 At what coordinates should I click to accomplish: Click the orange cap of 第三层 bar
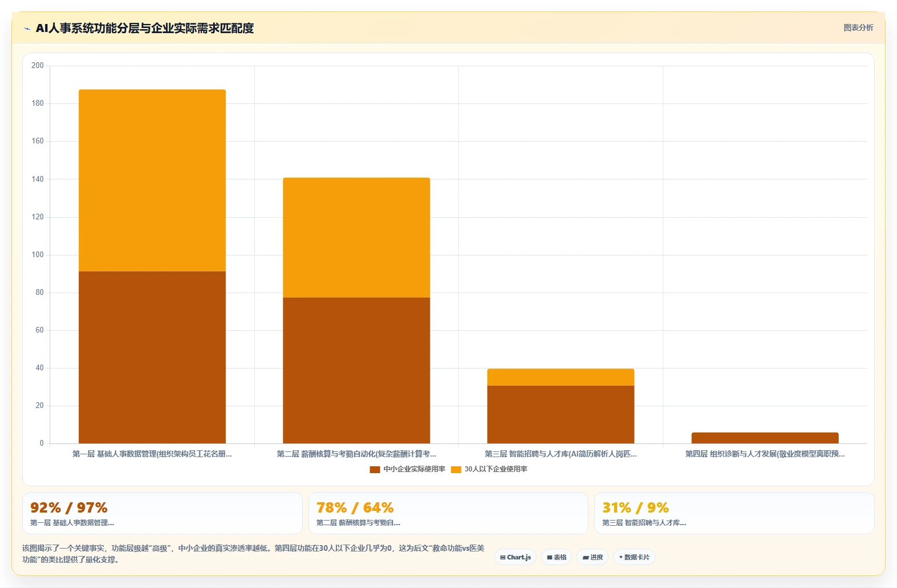coord(560,377)
